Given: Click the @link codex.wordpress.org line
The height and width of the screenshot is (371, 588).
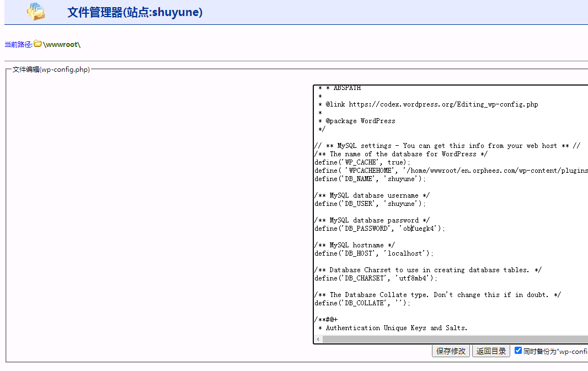Looking at the screenshot, I should pyautogui.click(x=428, y=104).
